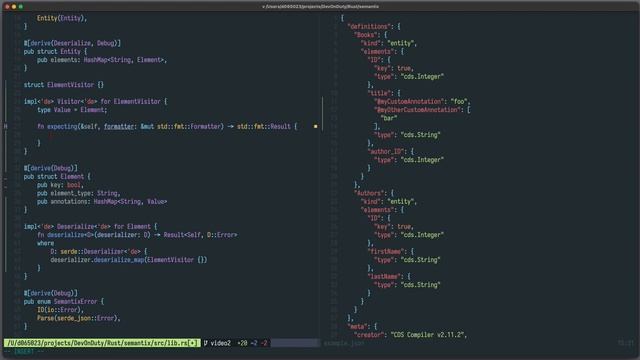This screenshot has width=640, height=360.
Task: Click the +20 added lines indicator
Action: point(242,343)
